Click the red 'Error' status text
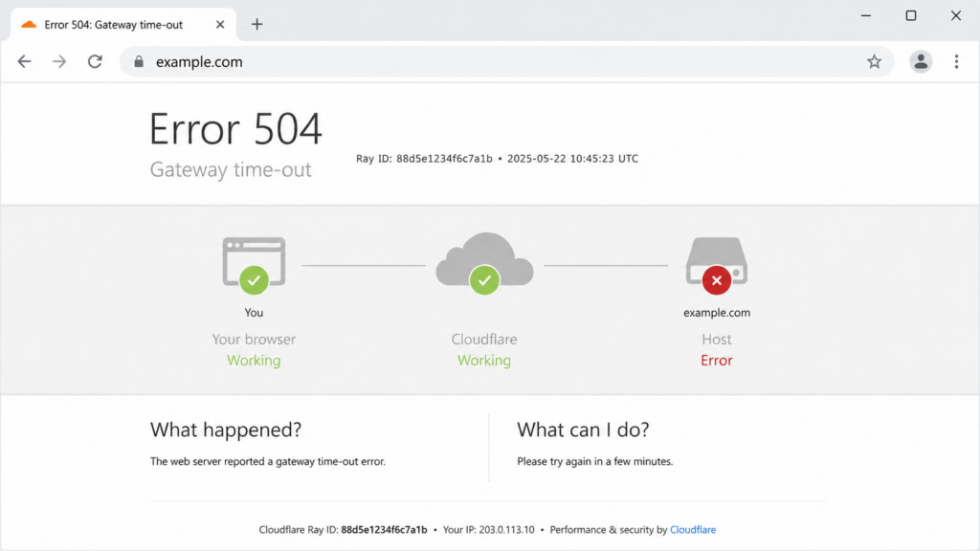The height and width of the screenshot is (551, 980). point(716,361)
